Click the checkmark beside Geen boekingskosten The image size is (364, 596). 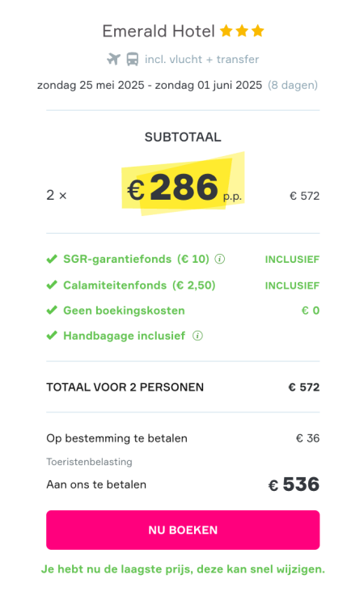pyautogui.click(x=52, y=311)
